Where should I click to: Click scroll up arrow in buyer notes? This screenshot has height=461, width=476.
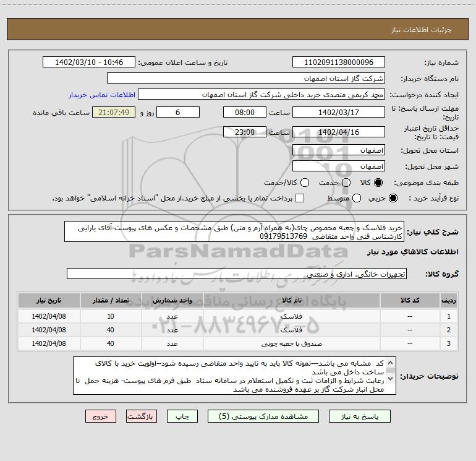coord(391,363)
